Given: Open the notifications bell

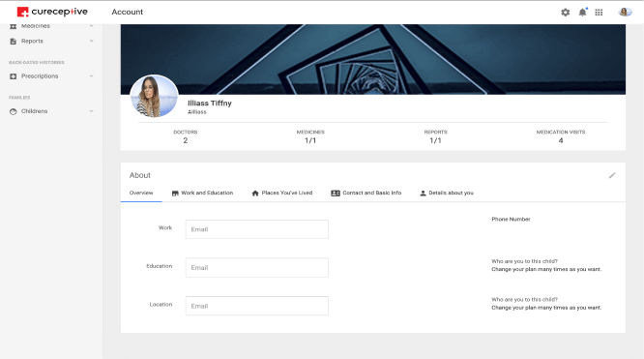Looking at the screenshot, I should click(582, 13).
